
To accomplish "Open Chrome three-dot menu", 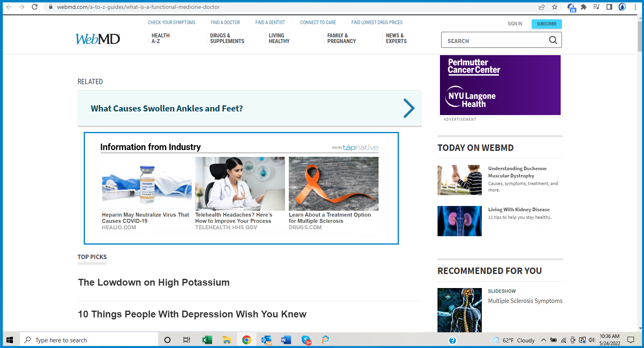I will coord(636,7).
